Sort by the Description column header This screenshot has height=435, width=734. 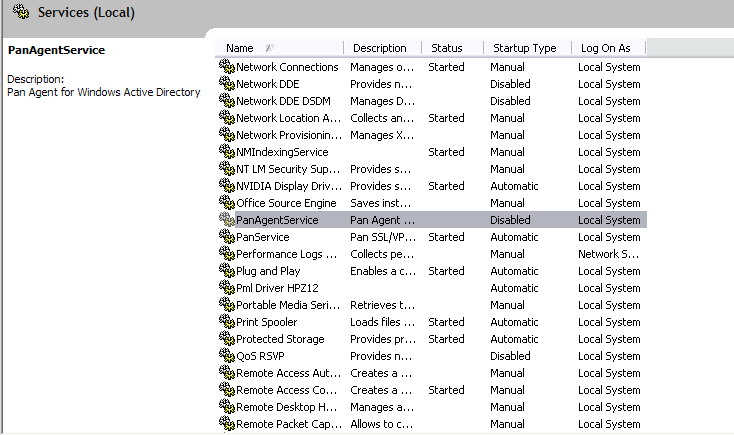pos(380,48)
